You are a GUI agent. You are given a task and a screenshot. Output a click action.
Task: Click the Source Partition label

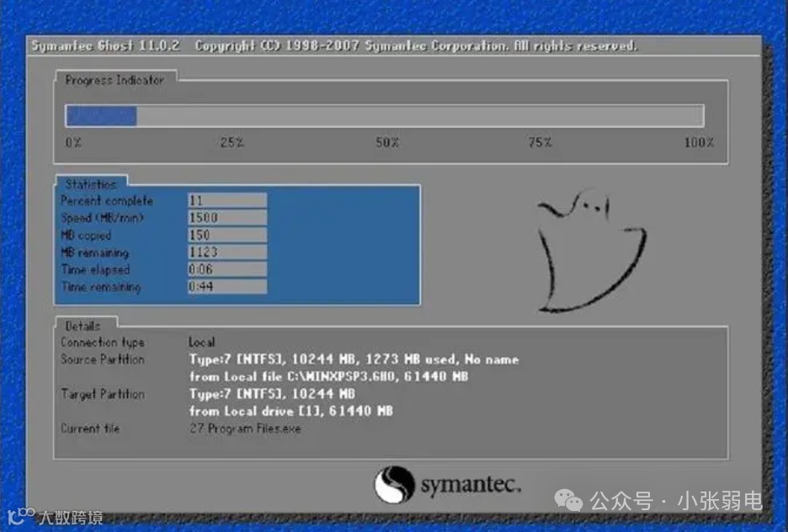pyautogui.click(x=103, y=359)
